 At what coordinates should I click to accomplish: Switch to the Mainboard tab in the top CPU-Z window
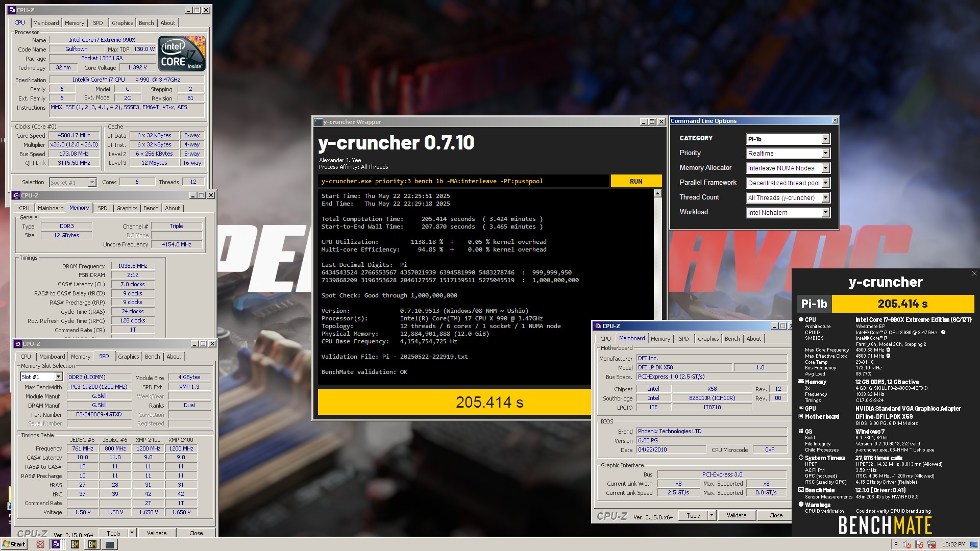click(x=46, y=23)
